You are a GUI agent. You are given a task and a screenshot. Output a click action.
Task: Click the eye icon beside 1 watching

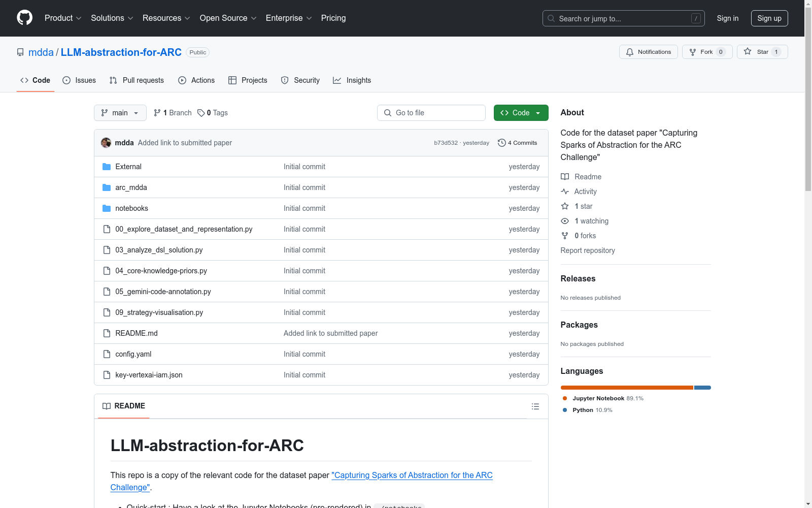pos(565,221)
